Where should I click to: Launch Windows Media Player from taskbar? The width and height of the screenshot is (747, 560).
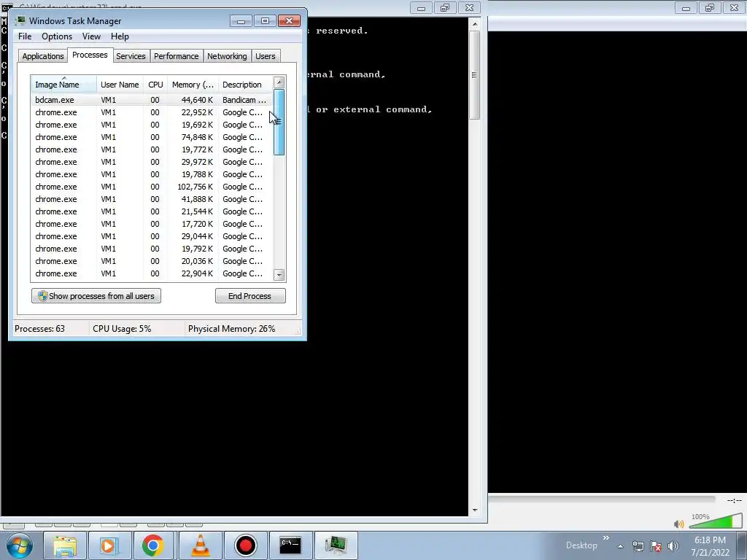[x=109, y=545]
